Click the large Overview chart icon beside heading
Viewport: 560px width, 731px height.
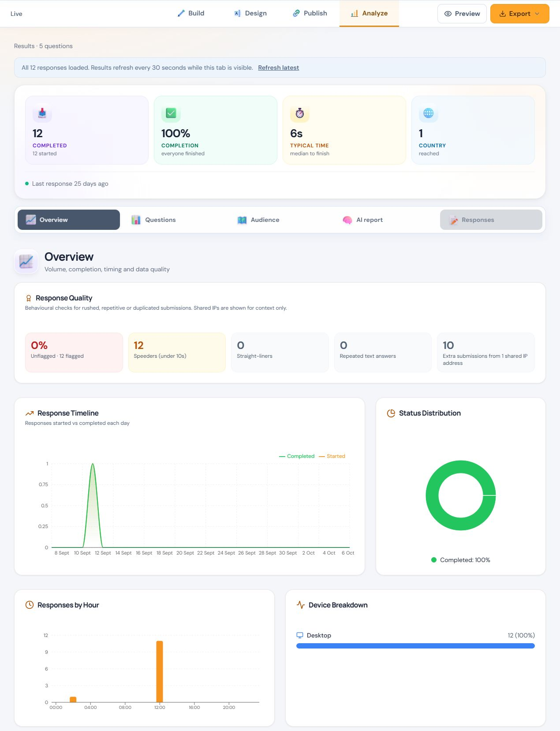26,262
